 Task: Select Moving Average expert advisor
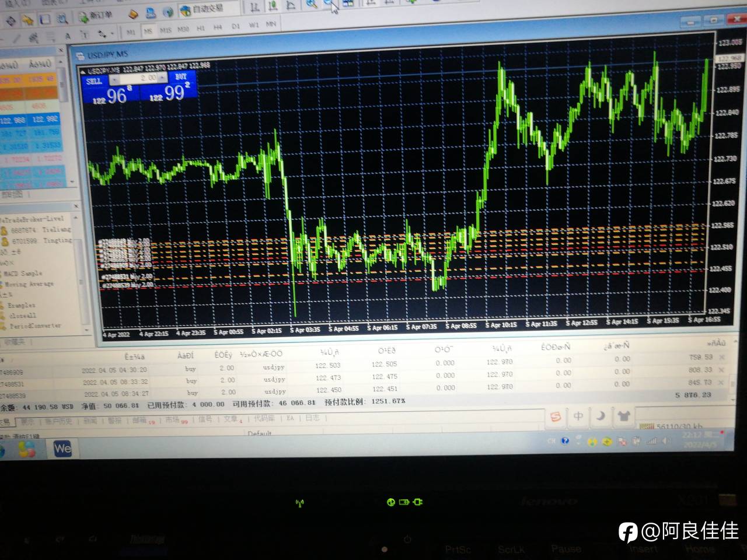pos(28,284)
